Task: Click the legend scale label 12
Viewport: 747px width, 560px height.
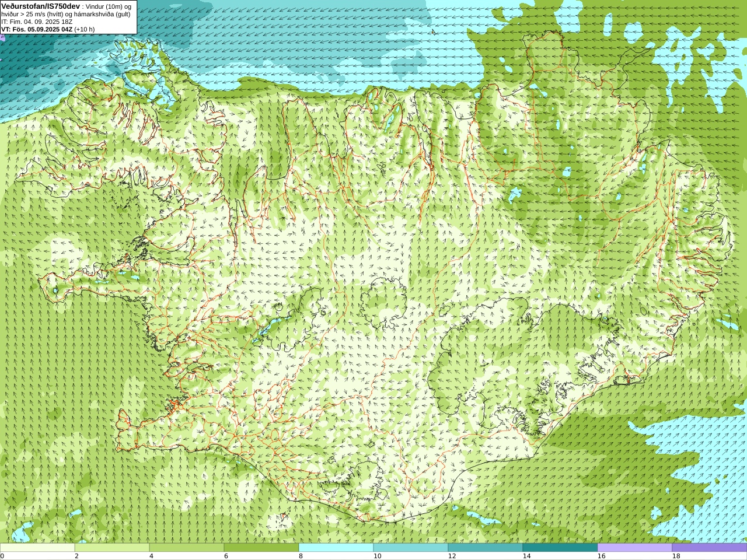Action: [x=452, y=556]
